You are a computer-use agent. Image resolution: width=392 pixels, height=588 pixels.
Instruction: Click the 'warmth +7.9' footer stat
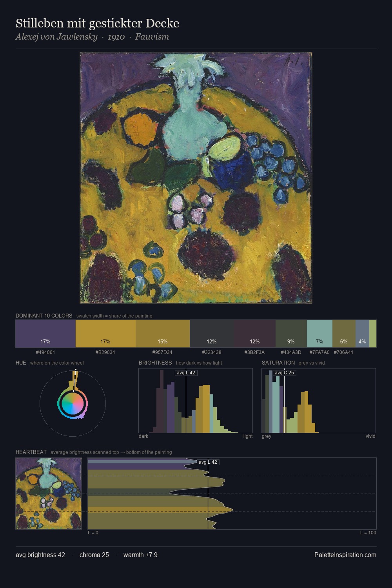click(x=140, y=555)
